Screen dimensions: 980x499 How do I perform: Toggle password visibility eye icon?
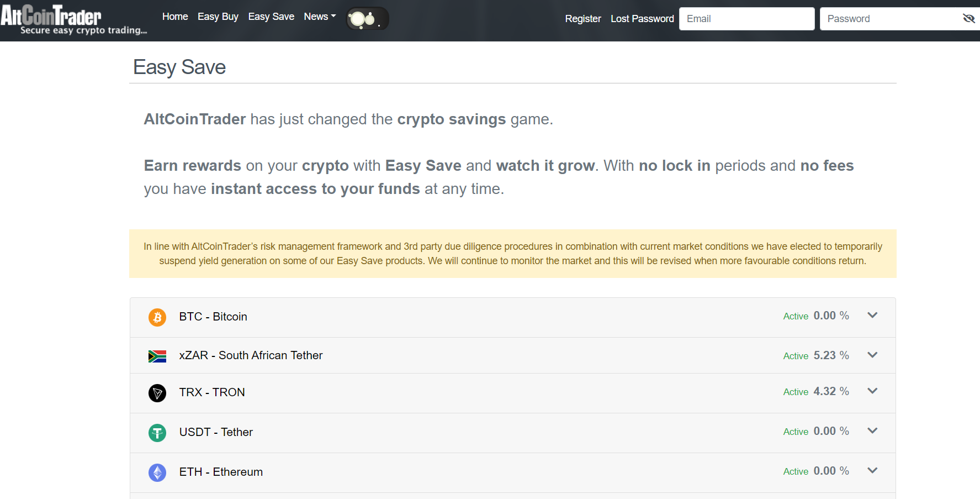pos(968,19)
